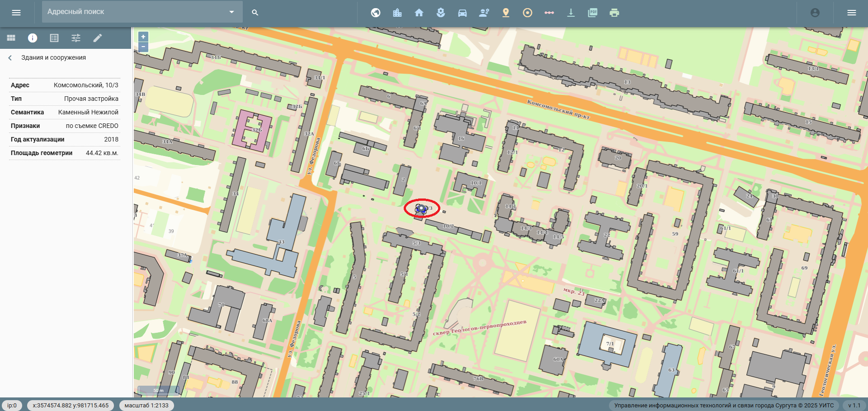Open the flower green-spaces icon
Viewport: 868px width, 411px height.
click(x=441, y=13)
